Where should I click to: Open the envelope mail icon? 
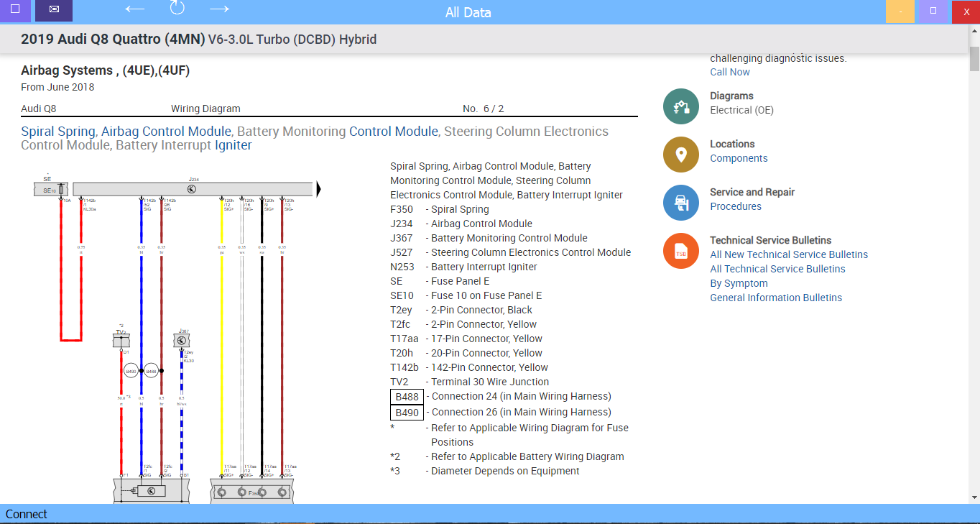click(55, 11)
